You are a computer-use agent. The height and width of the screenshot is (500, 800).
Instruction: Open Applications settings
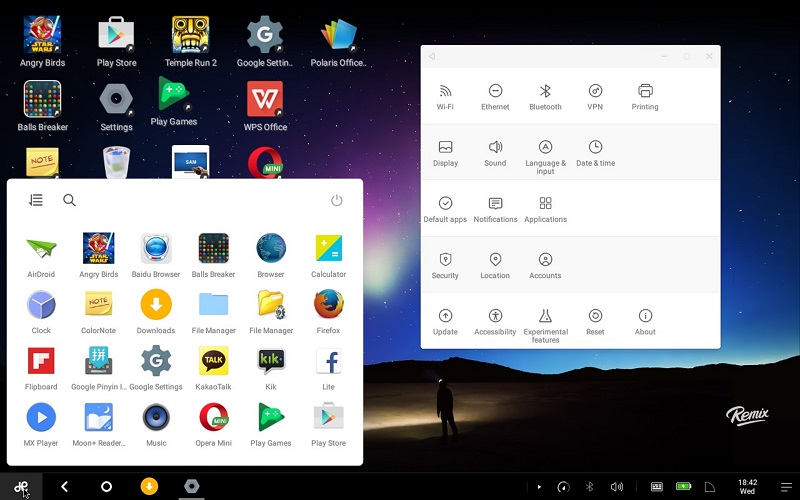click(x=545, y=209)
